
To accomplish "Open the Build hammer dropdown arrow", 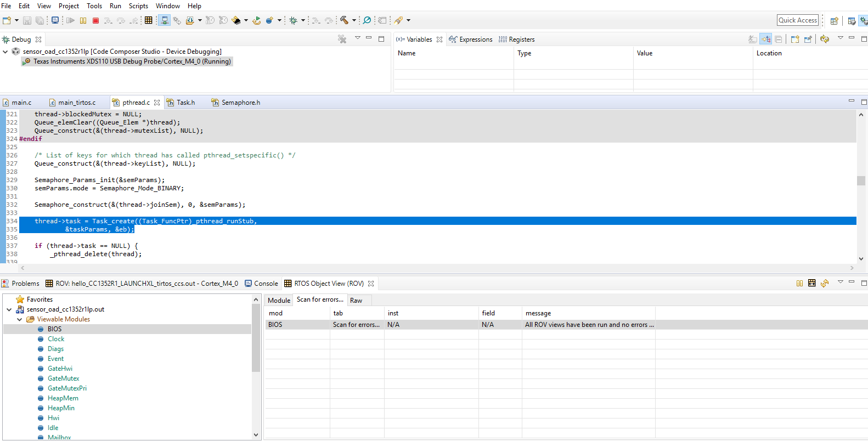I will 354,20.
